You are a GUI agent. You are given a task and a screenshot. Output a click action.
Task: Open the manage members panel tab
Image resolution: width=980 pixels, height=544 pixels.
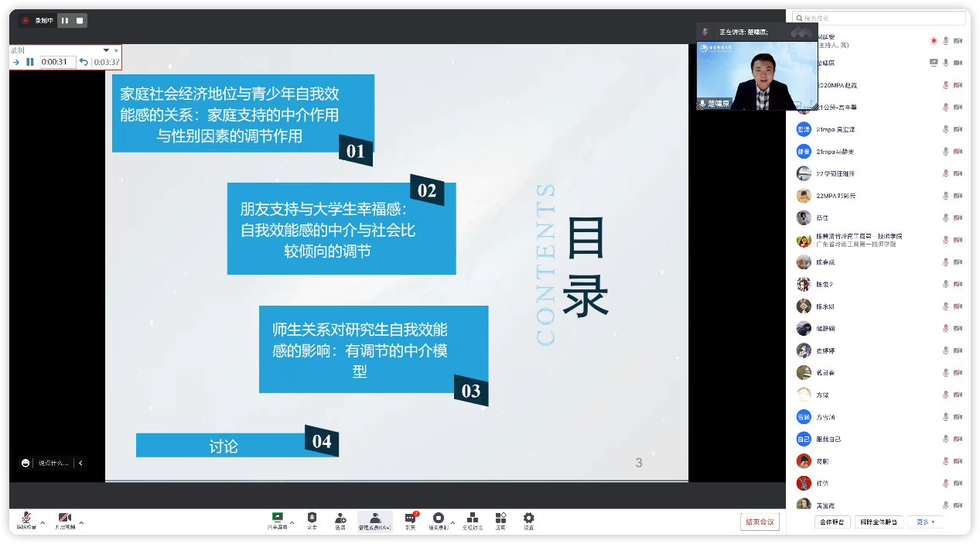(x=374, y=521)
